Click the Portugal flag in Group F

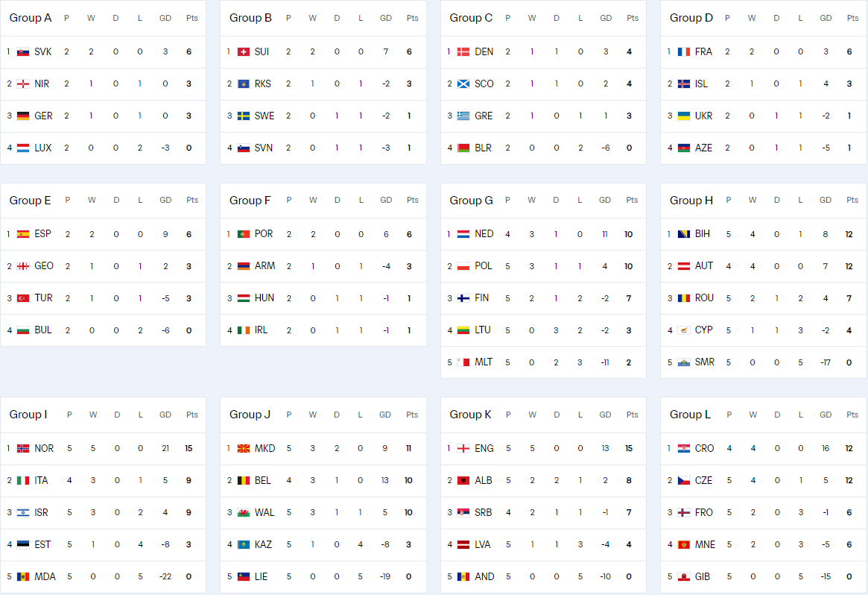(x=243, y=234)
